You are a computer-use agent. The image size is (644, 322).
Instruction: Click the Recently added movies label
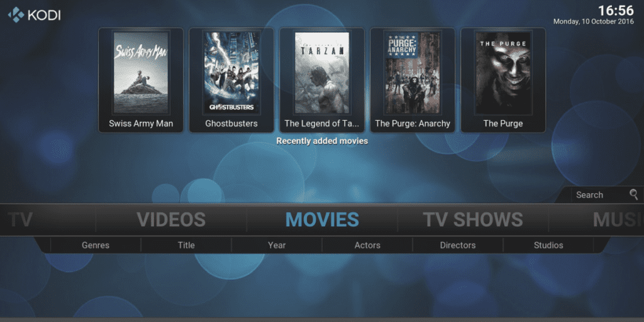[322, 141]
